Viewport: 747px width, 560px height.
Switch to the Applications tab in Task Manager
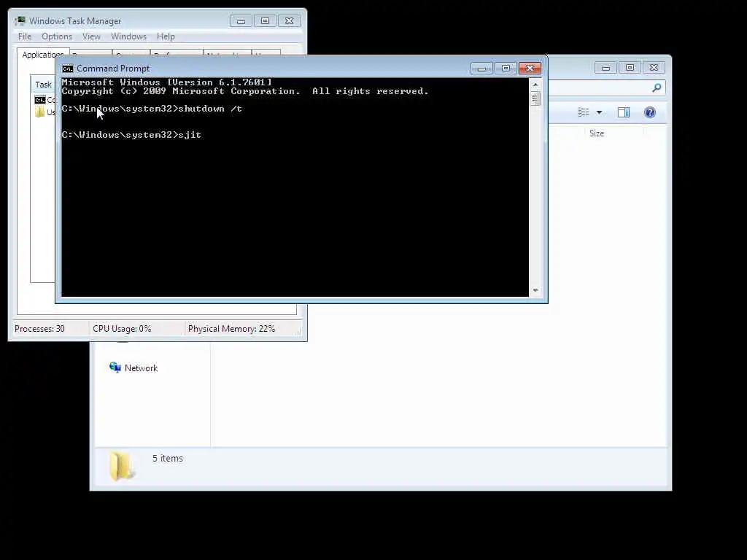pyautogui.click(x=43, y=54)
